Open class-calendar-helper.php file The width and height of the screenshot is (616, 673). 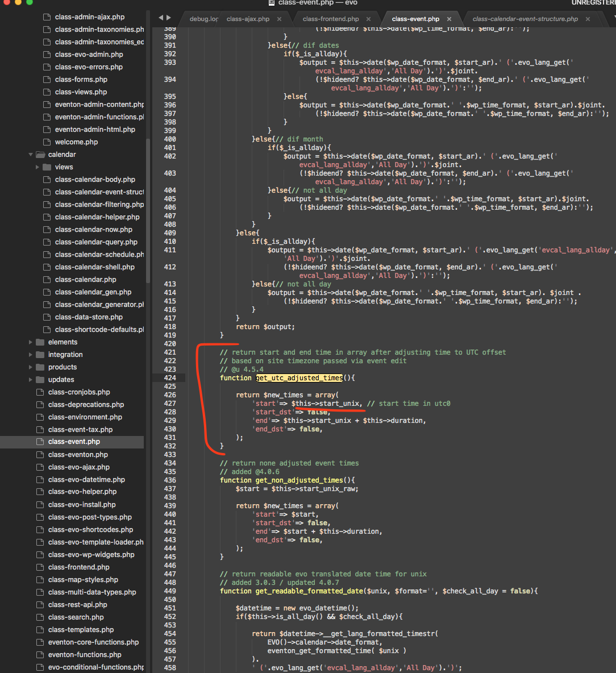pos(97,217)
